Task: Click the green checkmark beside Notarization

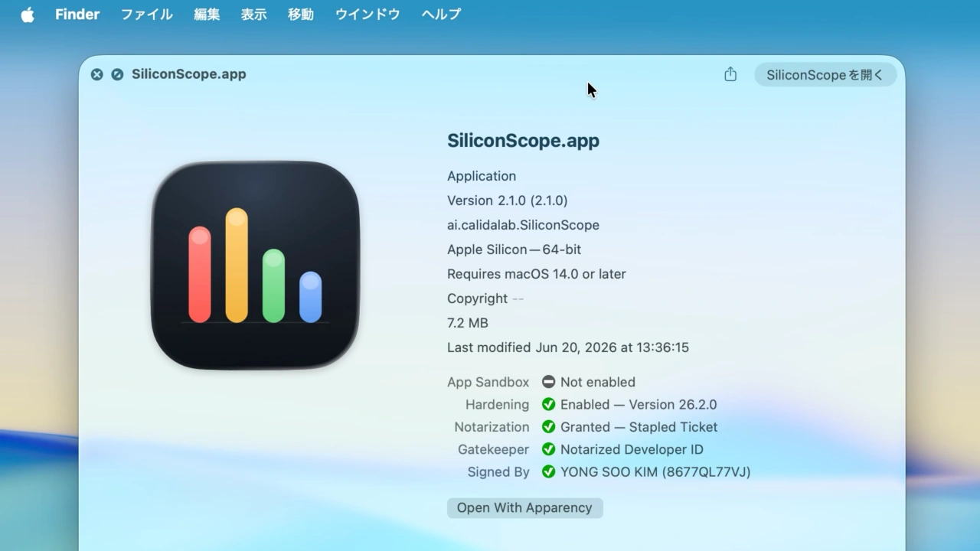Action: (x=548, y=427)
